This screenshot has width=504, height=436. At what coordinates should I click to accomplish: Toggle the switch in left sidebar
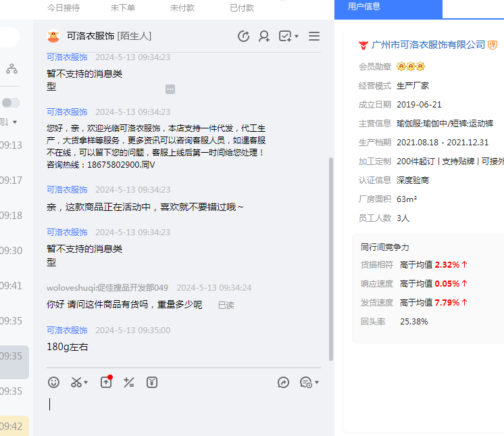(x=10, y=103)
